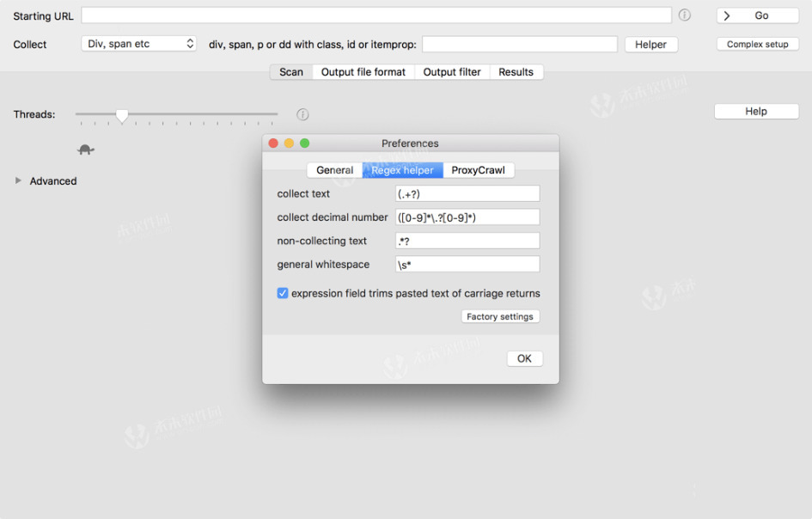Screen dimensions: 812x519
Task: Reset with Factory settings button
Action: pos(500,316)
